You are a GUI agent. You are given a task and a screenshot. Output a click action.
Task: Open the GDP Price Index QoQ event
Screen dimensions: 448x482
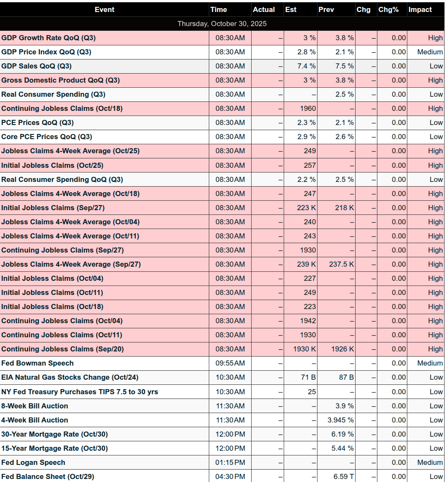point(46,52)
